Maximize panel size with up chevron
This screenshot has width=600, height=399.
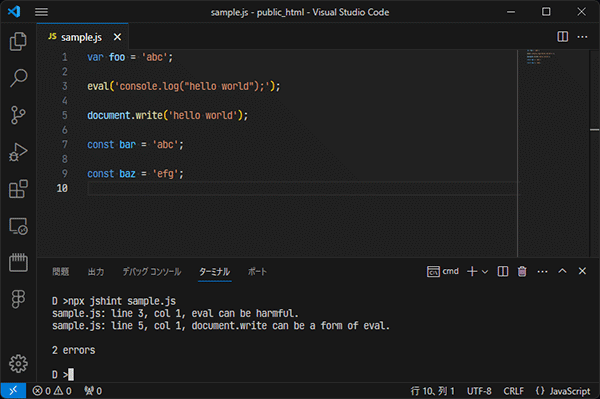click(x=562, y=271)
